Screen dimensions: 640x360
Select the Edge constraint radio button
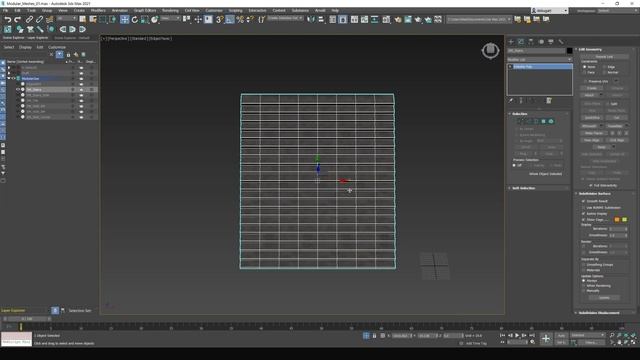coord(604,67)
